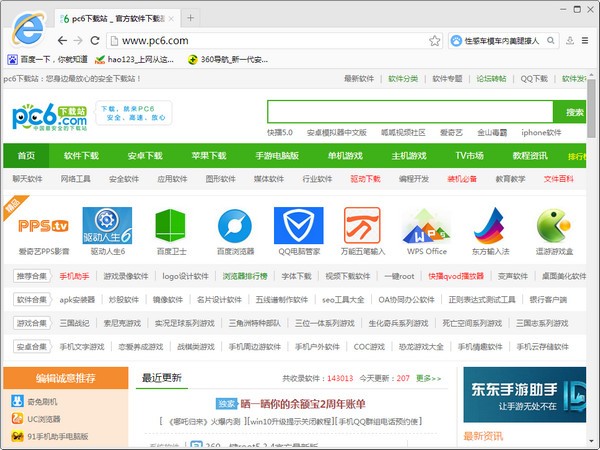Screen dimensions: 600x450
Task: Close the pc6下载站 tab
Action: point(171,19)
